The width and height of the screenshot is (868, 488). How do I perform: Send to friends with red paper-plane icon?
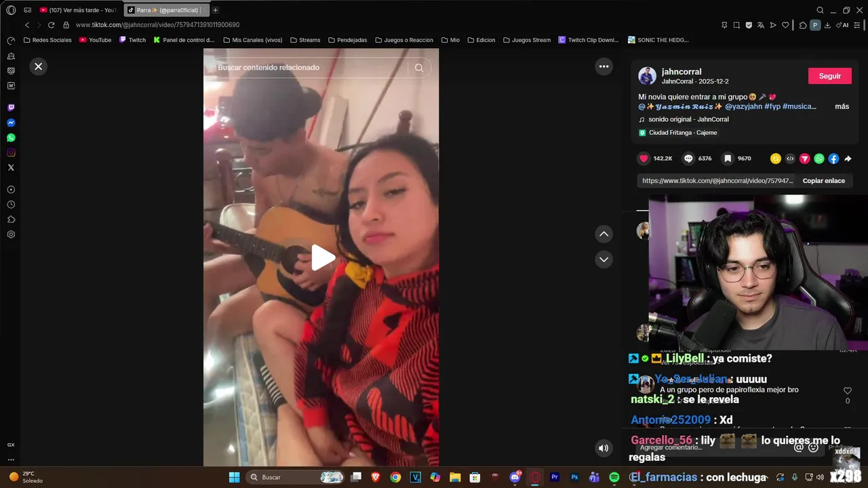coord(804,159)
